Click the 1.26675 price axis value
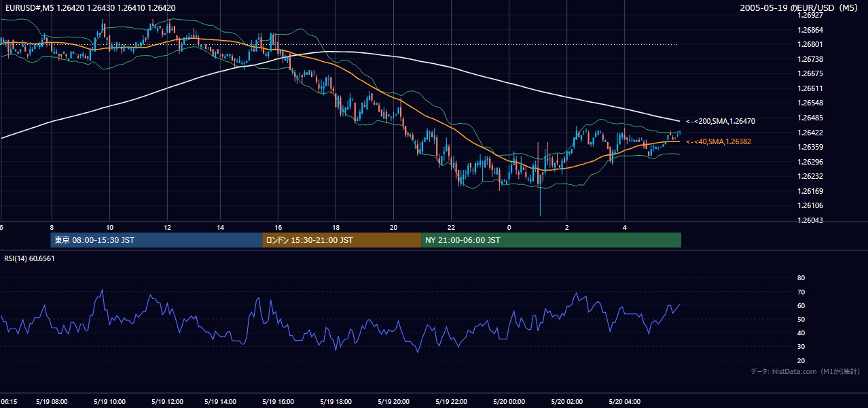This screenshot has height=408, width=868. tap(810, 73)
